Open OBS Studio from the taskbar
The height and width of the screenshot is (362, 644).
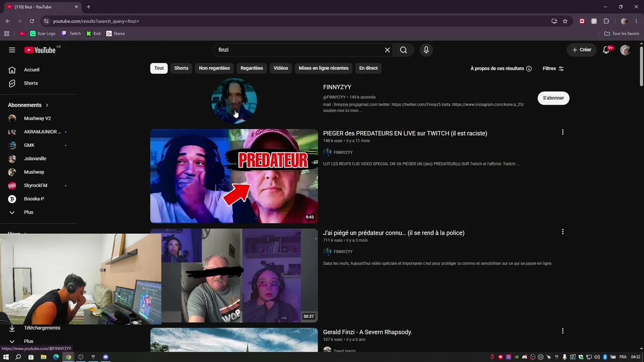click(x=80, y=357)
